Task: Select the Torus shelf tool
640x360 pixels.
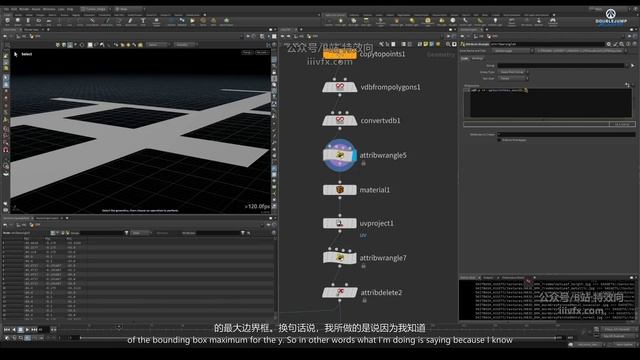Action: coord(38,21)
